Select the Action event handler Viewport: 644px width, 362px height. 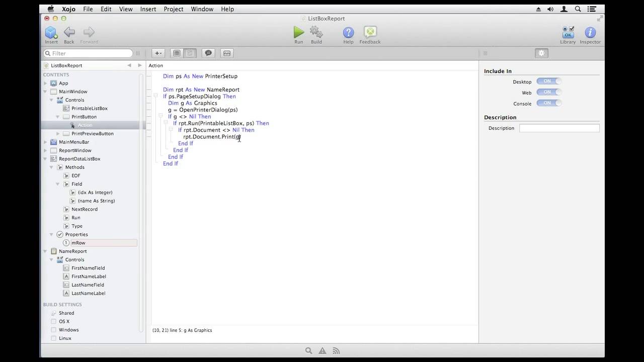[85, 125]
